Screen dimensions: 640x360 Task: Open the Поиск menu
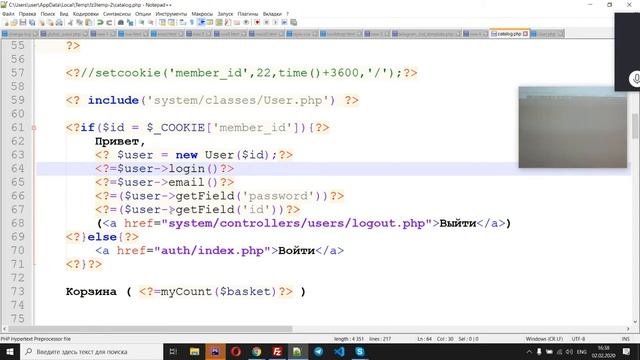(x=48, y=14)
